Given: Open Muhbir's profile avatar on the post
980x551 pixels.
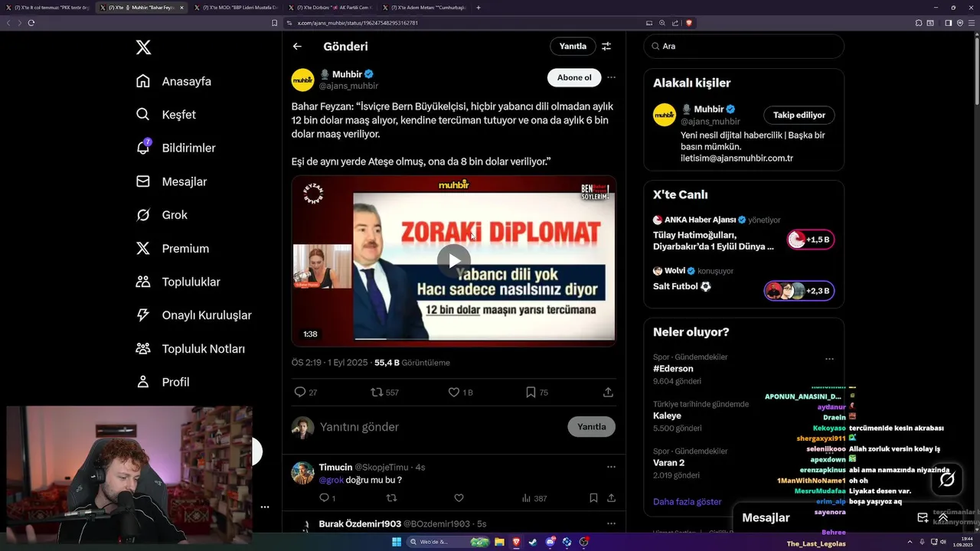Looking at the screenshot, I should coord(302,80).
